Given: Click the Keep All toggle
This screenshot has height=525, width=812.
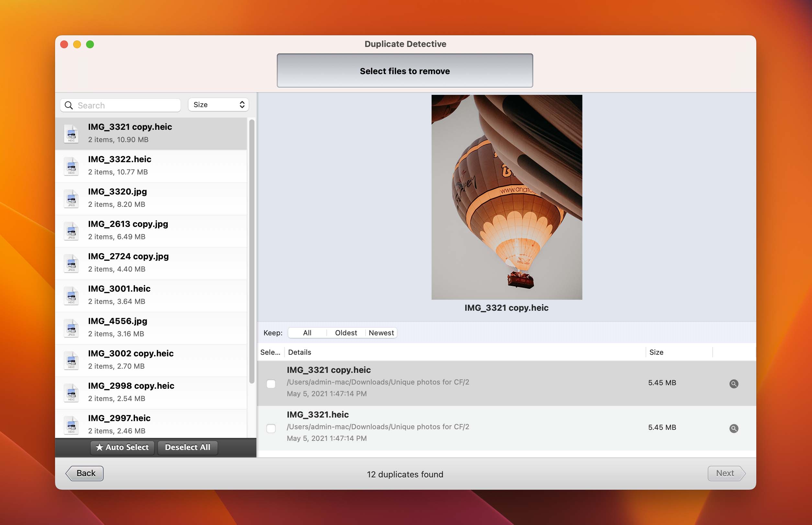Looking at the screenshot, I should tap(307, 332).
